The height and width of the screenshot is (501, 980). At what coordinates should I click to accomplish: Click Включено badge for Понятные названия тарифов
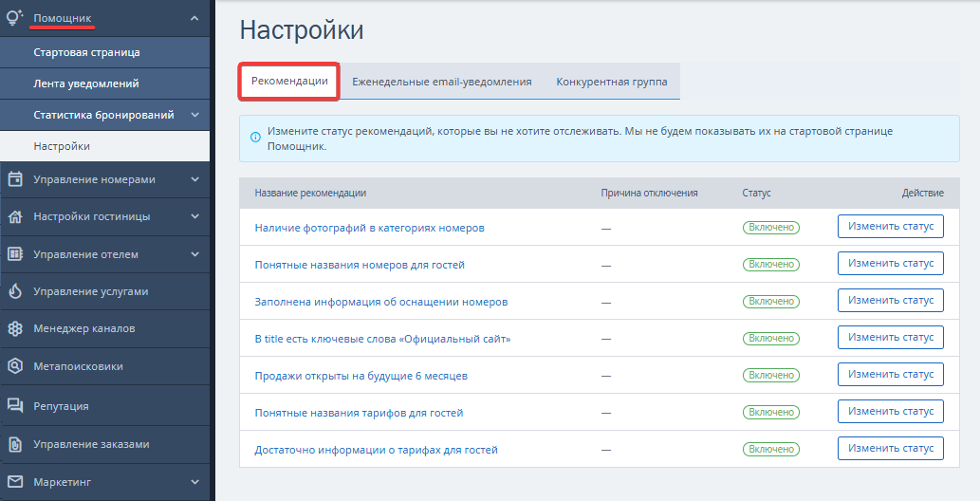771,412
